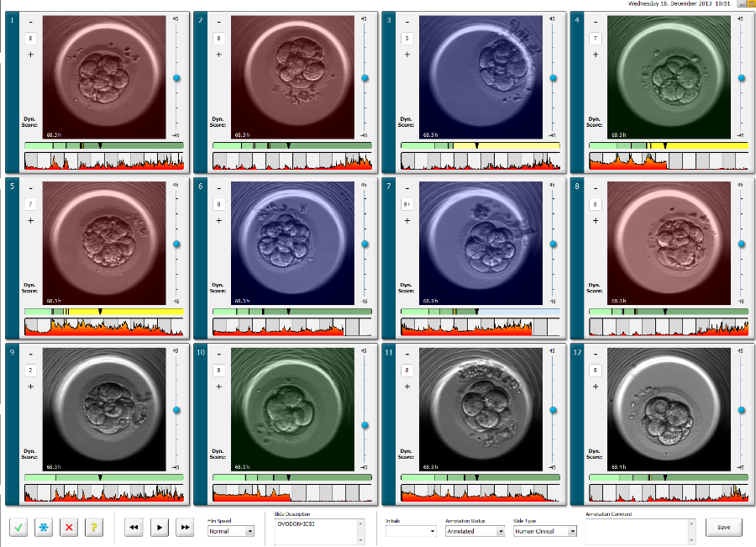Click the minus icon in well 9
756x547 pixels.
[x=31, y=352]
